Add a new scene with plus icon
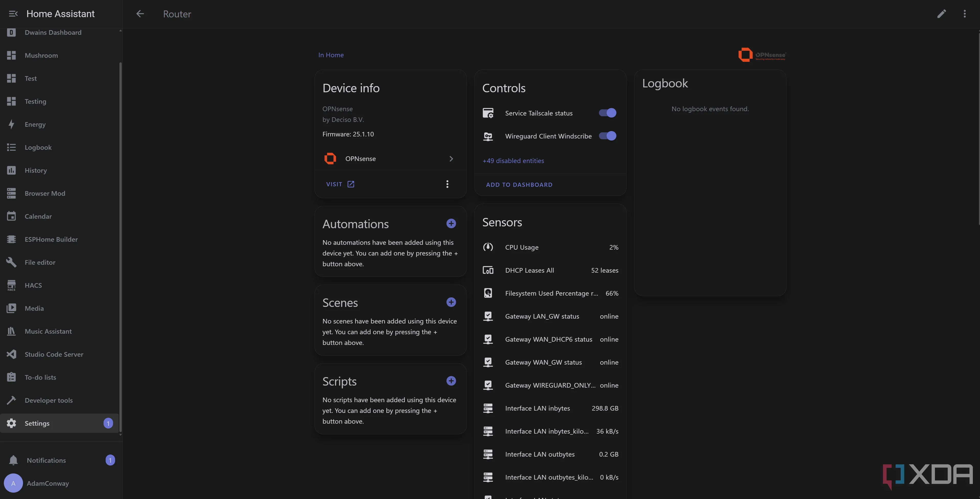The image size is (980, 499). [451, 302]
